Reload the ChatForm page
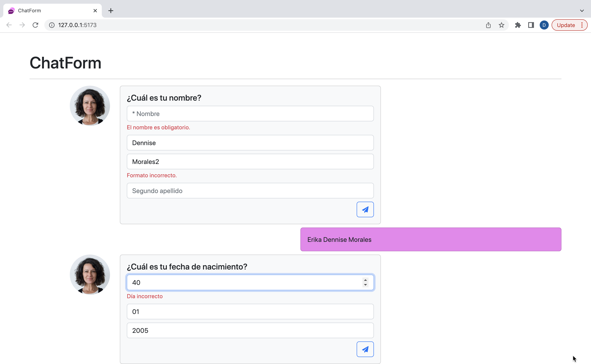591x364 pixels. coord(35,25)
